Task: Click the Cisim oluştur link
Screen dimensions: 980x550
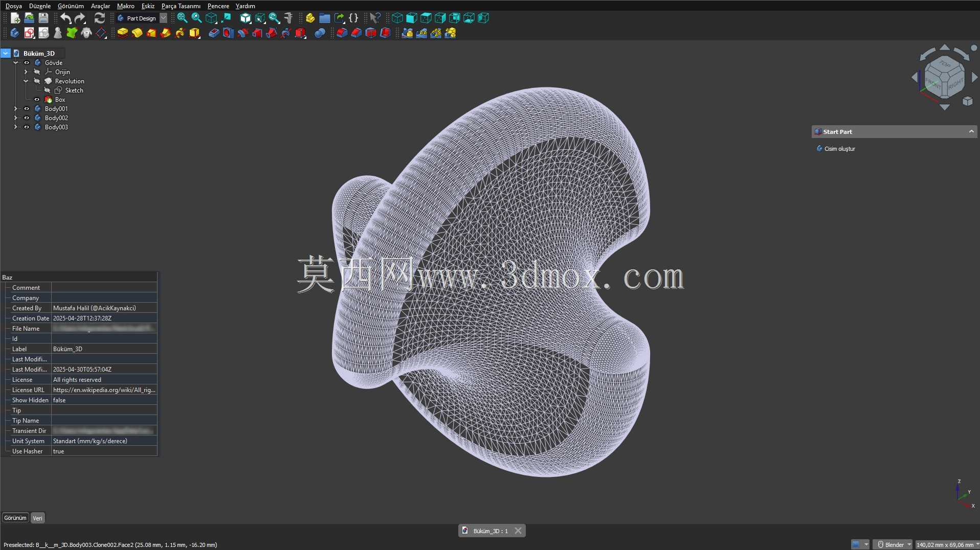Action: tap(840, 149)
